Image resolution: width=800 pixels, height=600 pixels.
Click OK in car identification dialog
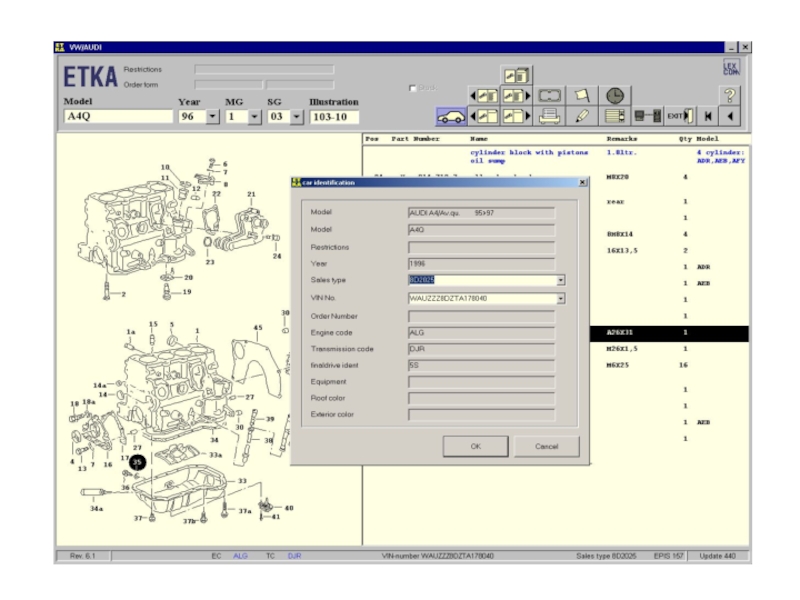pos(476,446)
